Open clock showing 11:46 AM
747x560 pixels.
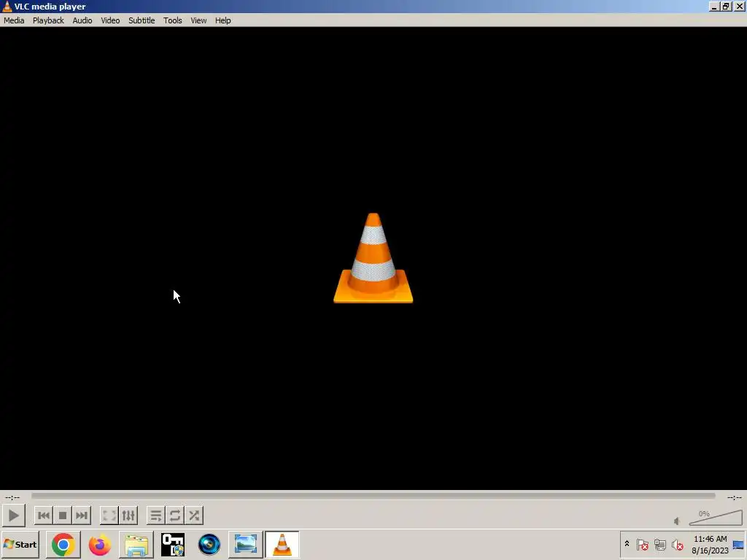tap(710, 544)
